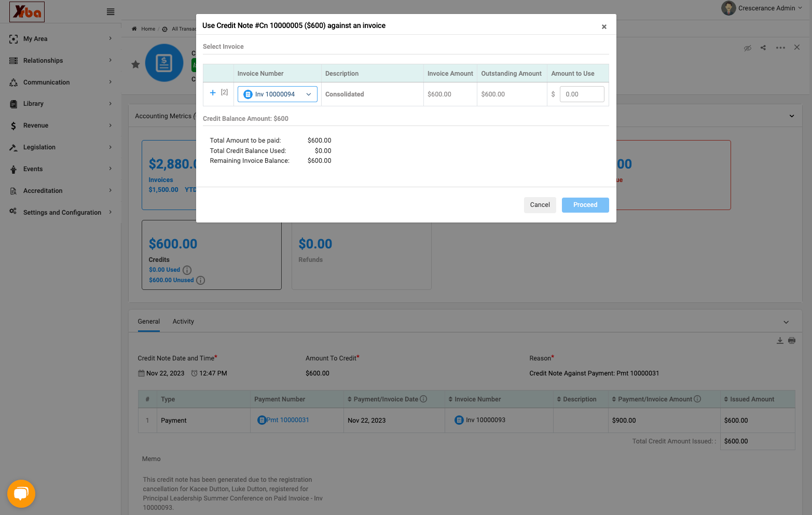Switch to the Activity tab

[183, 322]
